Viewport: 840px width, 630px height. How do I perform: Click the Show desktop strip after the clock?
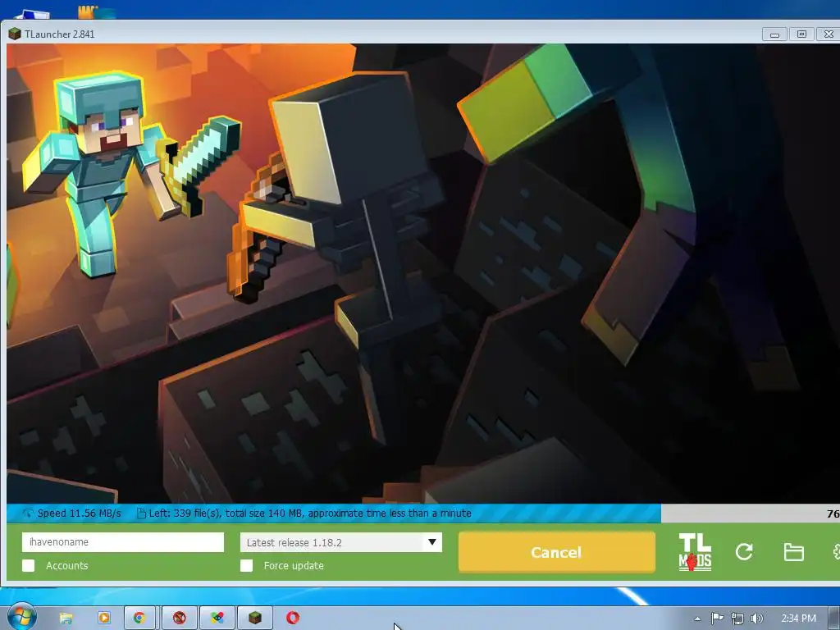pos(834,618)
